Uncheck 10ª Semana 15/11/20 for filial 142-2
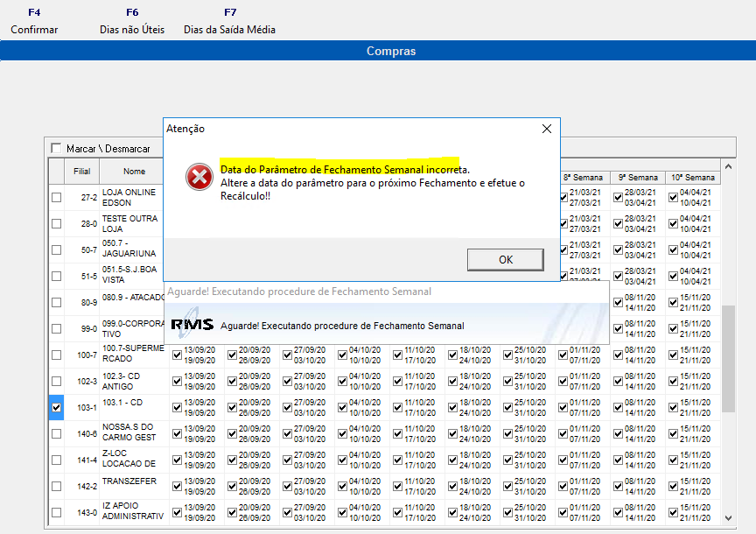 [x=673, y=486]
